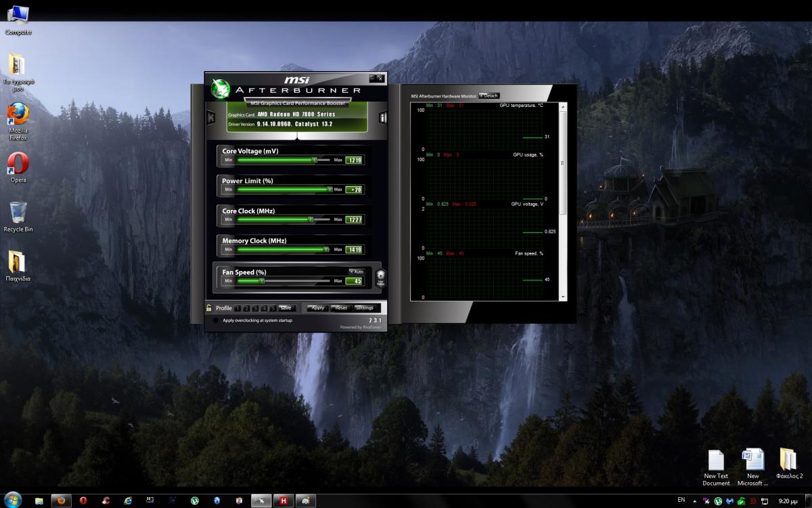
Task: Switch to MSI Afterburner taskbar button
Action: (261, 501)
